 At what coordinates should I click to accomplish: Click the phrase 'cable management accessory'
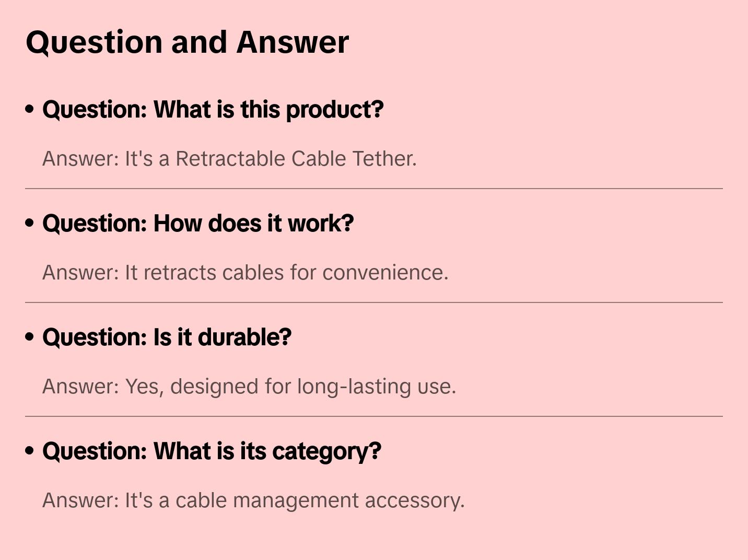(319, 500)
